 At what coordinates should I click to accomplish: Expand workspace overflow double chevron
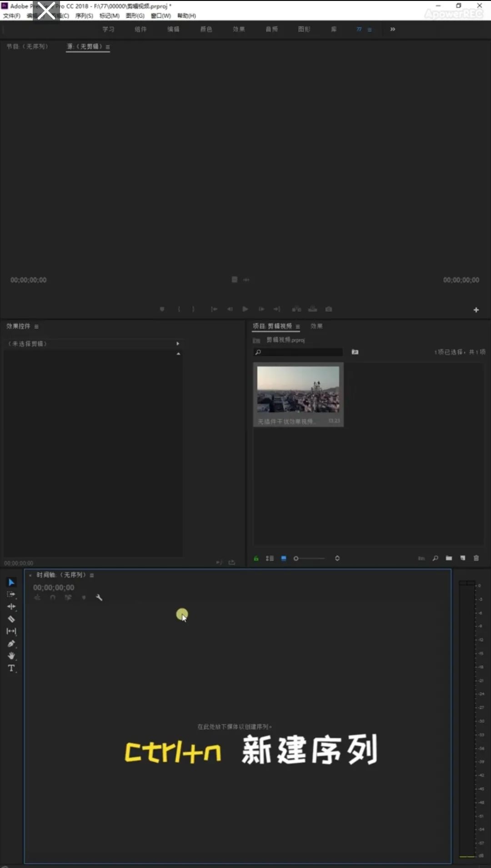tap(393, 29)
